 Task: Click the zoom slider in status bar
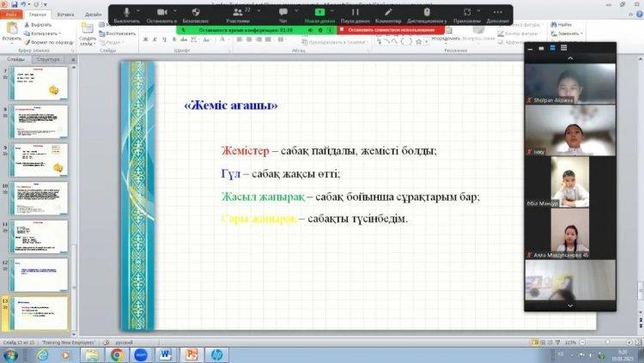[x=606, y=342]
